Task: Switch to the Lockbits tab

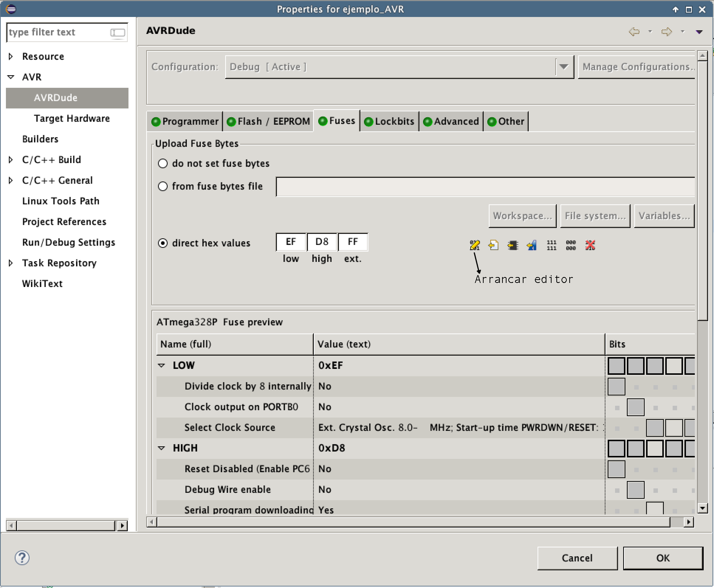Action: click(389, 121)
